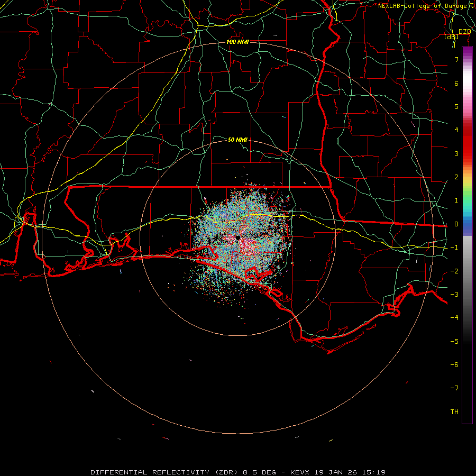Click the "TH" threshold label on the scale
The width and height of the screenshot is (476, 476).
coord(454,412)
